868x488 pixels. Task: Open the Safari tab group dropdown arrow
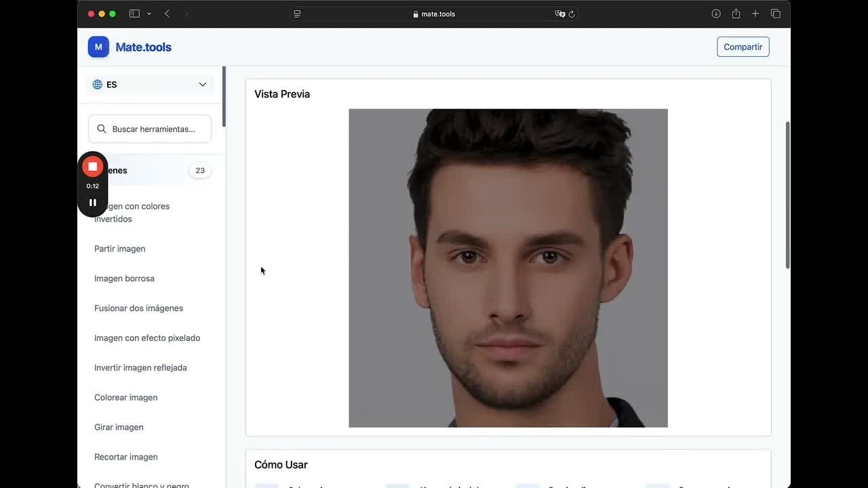(149, 14)
